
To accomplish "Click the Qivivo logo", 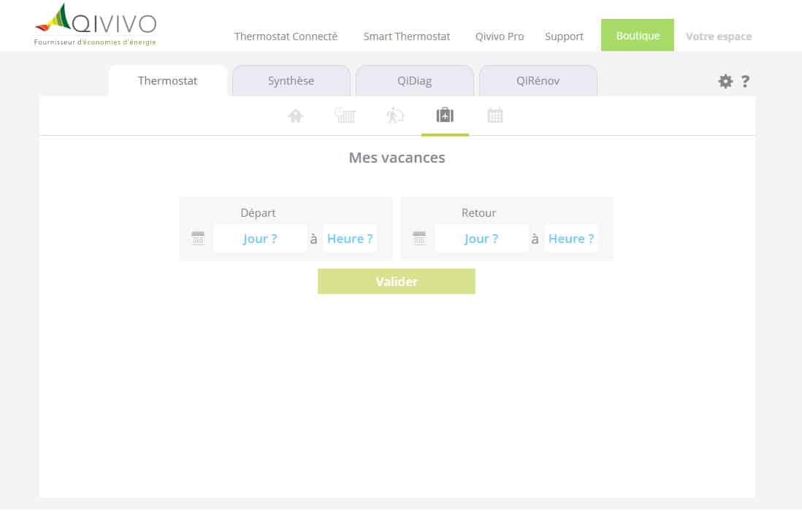I will (x=96, y=25).
